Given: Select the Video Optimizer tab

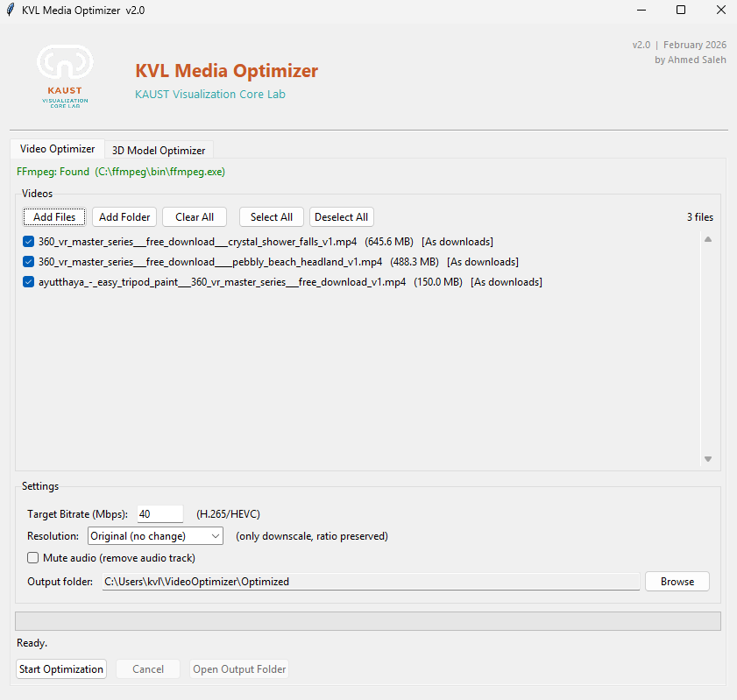Looking at the screenshot, I should (57, 149).
